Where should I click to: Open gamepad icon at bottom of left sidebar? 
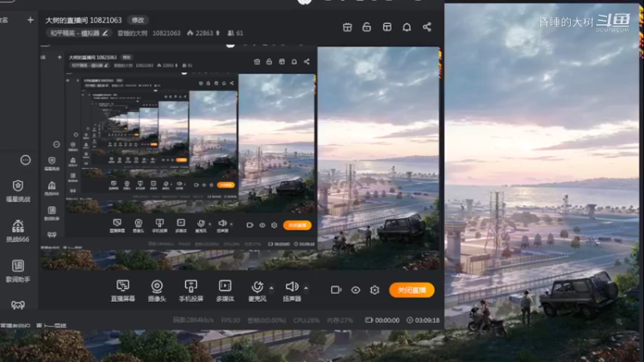(18, 305)
